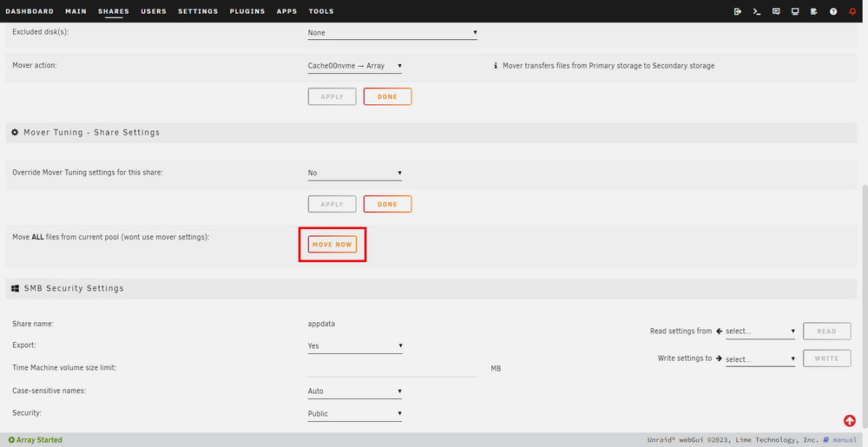Open the red notifications bell
This screenshot has height=447, width=868.
pyautogui.click(x=852, y=11)
